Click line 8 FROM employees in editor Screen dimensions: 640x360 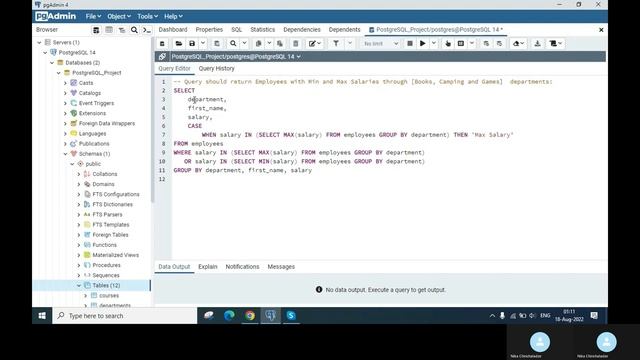point(198,144)
